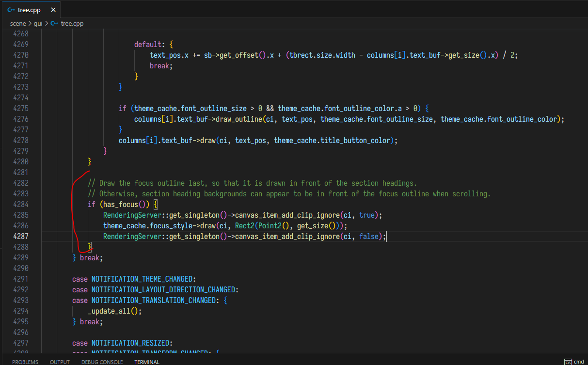Open the scene breadcrumb dropdown
Viewport: 588px width, 365px height.
pos(18,23)
